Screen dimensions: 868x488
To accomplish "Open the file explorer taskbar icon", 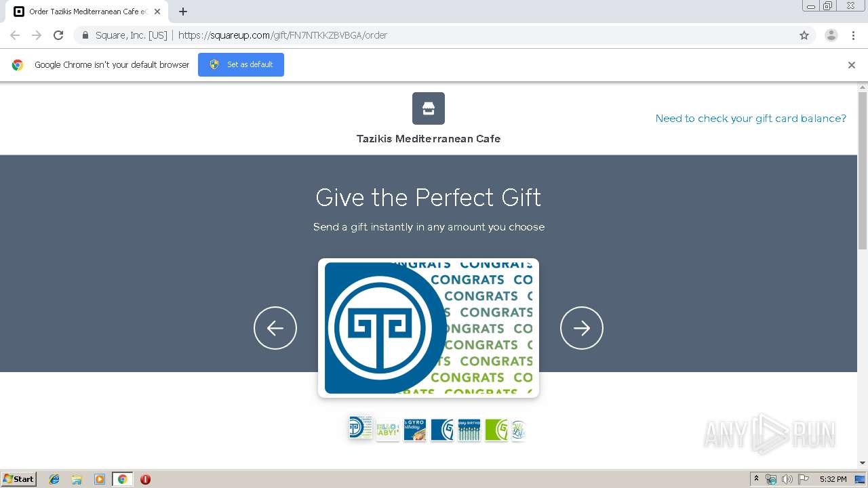I will pyautogui.click(x=77, y=479).
